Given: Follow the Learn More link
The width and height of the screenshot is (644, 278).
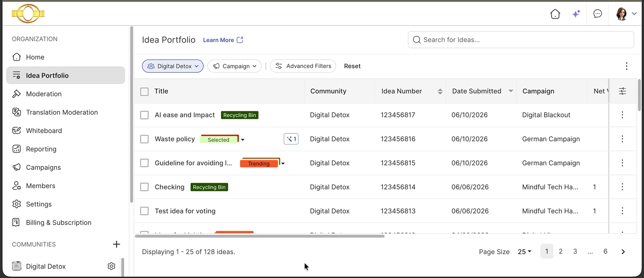Looking at the screenshot, I should 223,40.
